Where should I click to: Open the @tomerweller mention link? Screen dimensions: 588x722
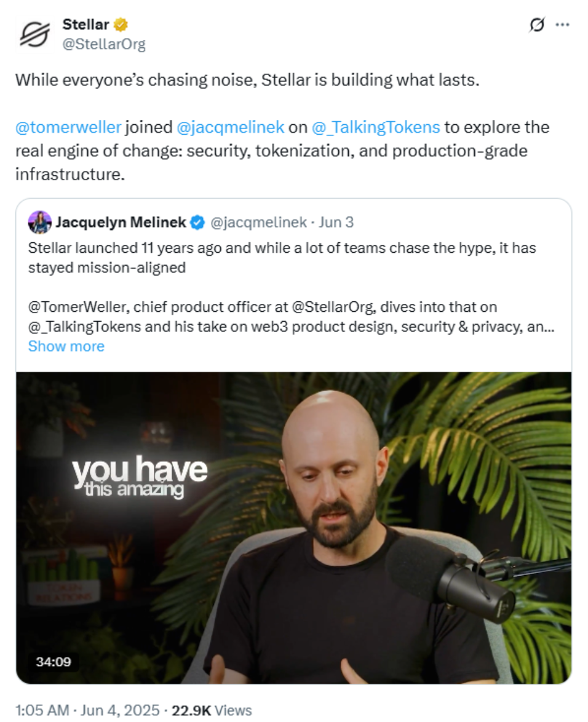(x=68, y=127)
